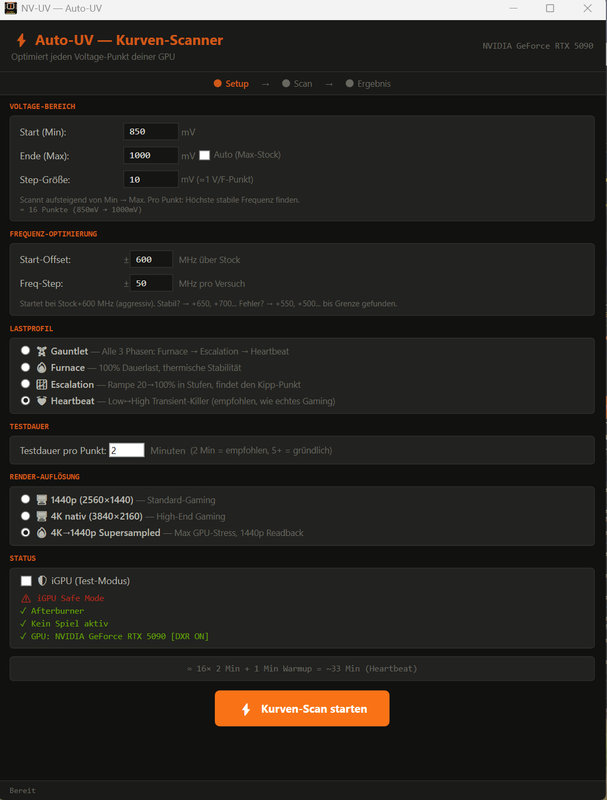Click the 1440p monitor icon

coord(41,499)
